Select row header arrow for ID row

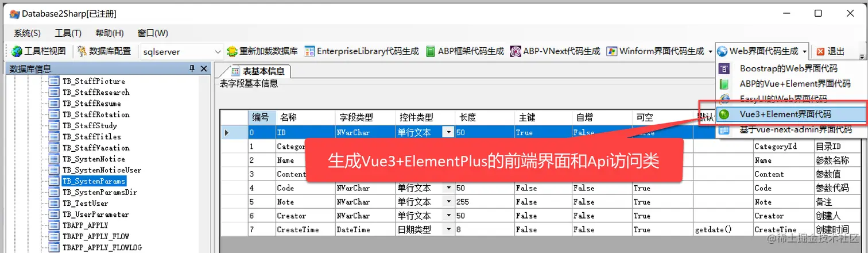234,132
